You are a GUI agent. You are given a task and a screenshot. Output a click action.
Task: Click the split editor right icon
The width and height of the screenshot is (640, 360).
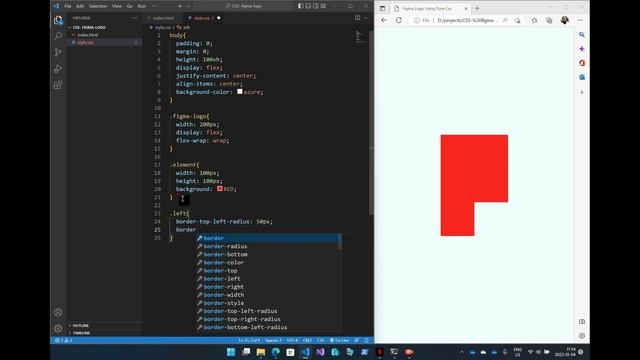357,18
